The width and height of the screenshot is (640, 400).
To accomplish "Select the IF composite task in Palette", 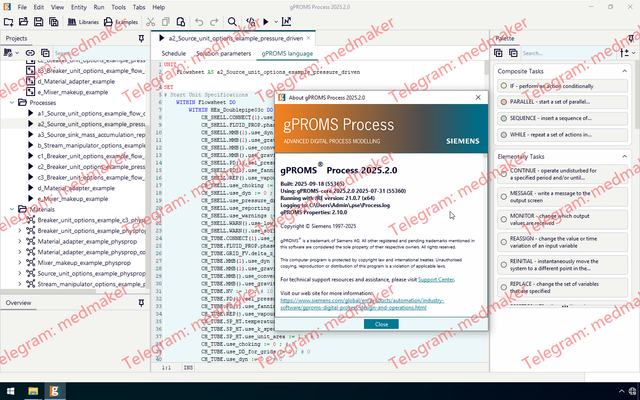I will pos(562,86).
